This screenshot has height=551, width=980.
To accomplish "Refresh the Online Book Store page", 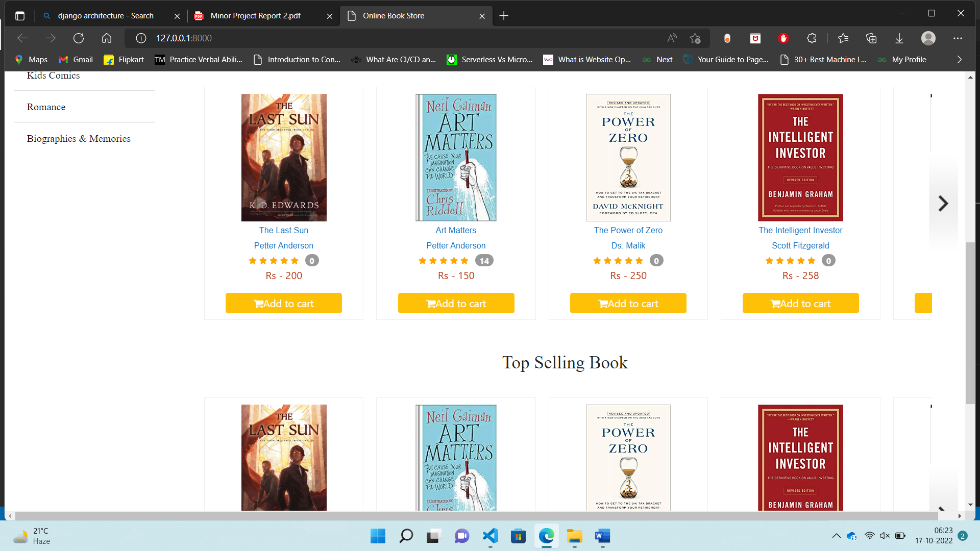I will point(79,38).
